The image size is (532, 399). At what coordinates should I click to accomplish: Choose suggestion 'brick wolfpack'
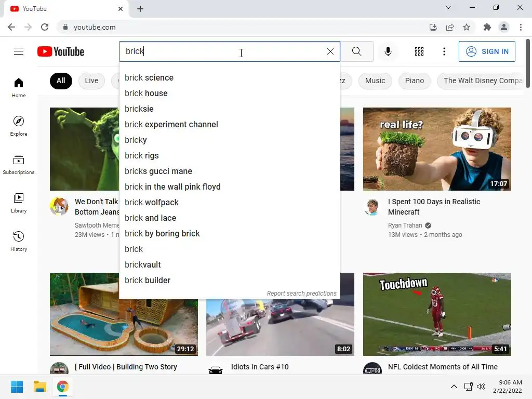pyautogui.click(x=229, y=203)
